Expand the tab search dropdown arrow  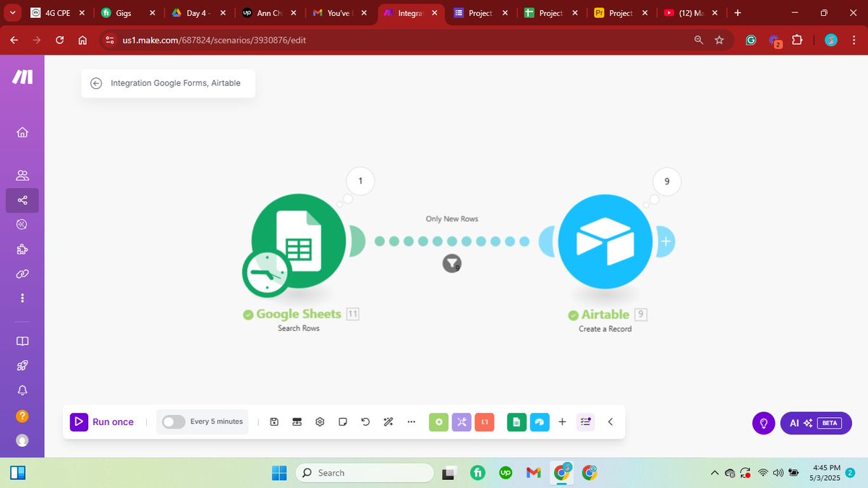13,13
